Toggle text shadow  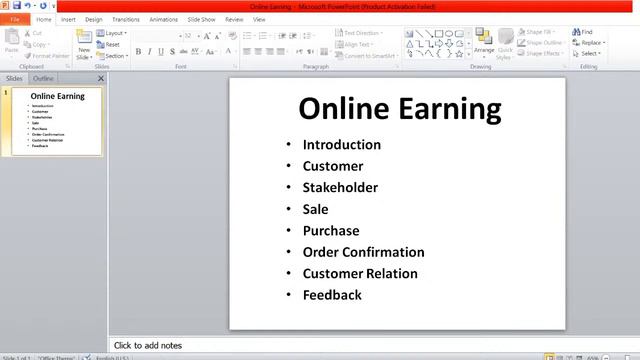[x=172, y=51]
